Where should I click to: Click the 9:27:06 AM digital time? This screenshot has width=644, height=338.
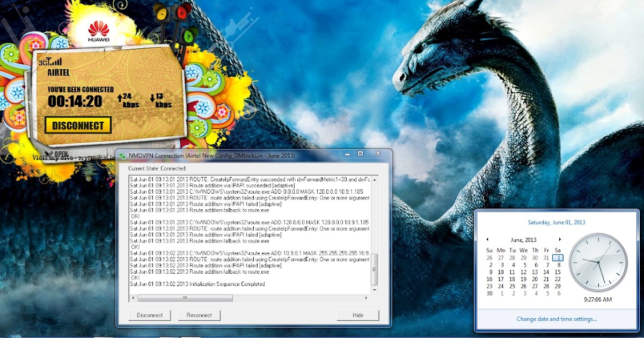click(x=597, y=300)
